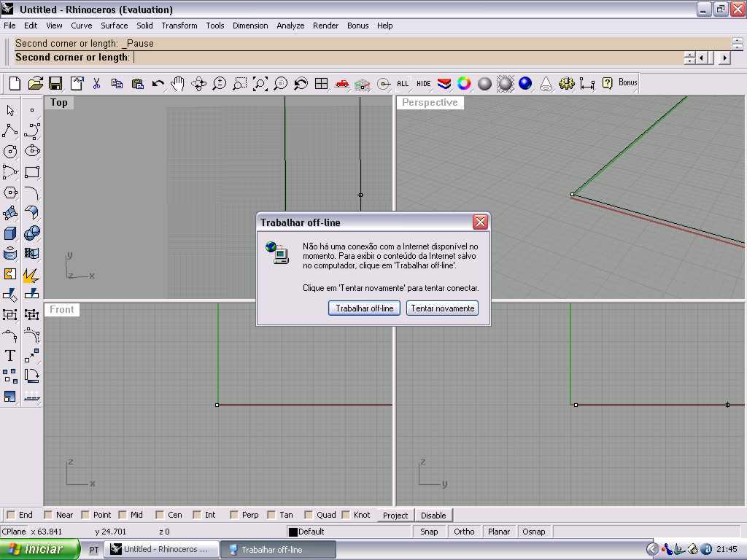This screenshot has height=560, width=747.
Task: Click the Project osnap button
Action: pyautogui.click(x=395, y=516)
